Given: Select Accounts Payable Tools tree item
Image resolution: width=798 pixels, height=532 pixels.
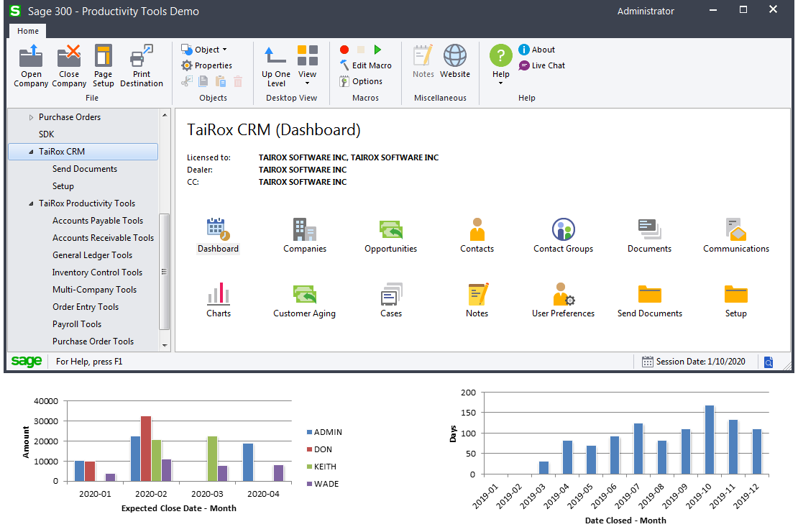Looking at the screenshot, I should [x=98, y=221].
